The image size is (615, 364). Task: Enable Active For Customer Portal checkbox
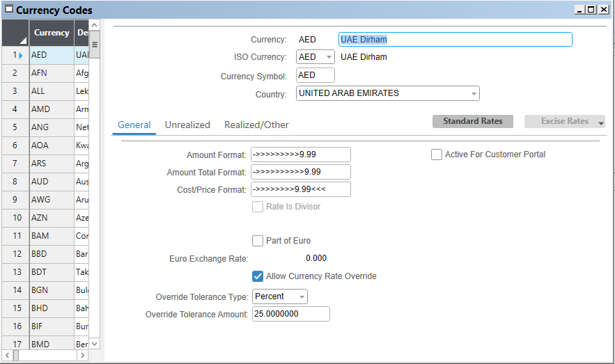[437, 155]
